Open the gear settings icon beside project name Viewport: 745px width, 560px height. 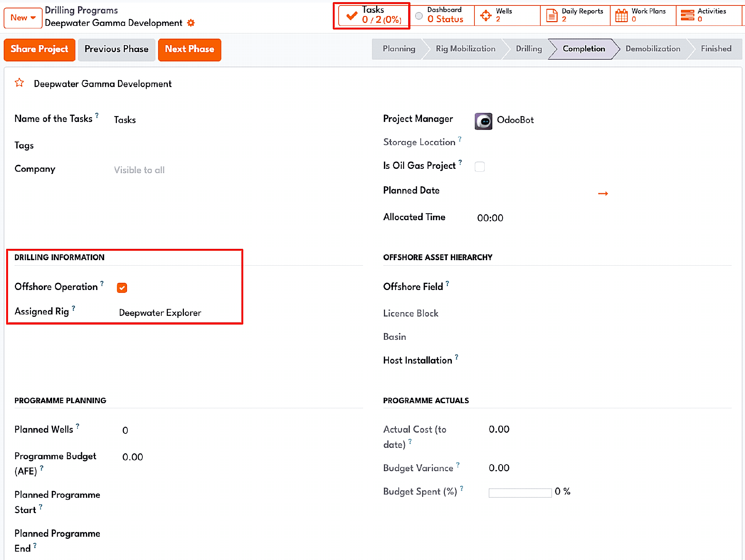pyautogui.click(x=191, y=23)
